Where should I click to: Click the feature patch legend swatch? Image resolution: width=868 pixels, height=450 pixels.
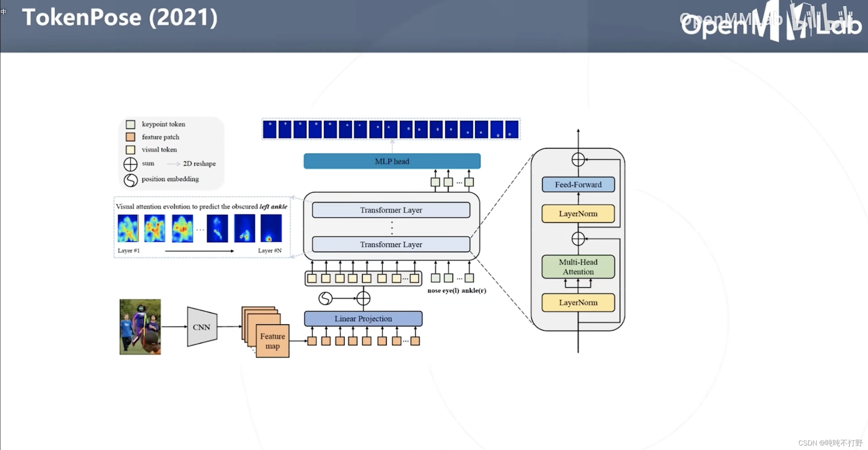coord(130,137)
